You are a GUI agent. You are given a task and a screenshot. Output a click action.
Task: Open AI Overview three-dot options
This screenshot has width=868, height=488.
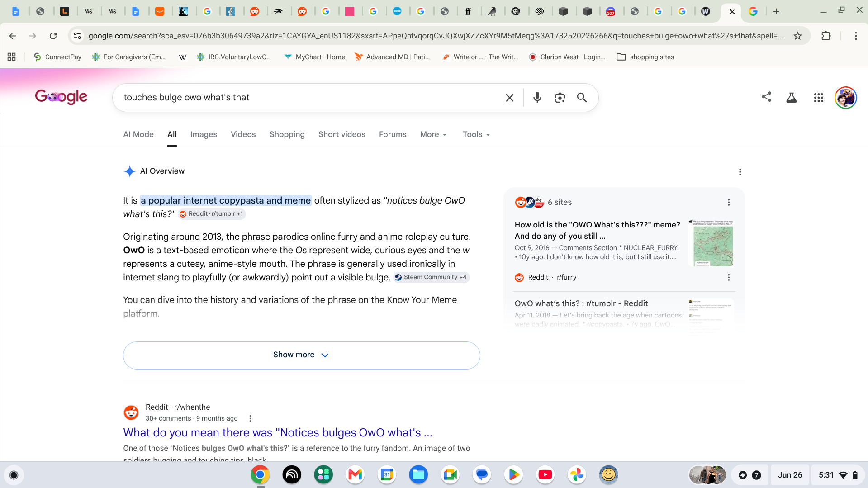pos(740,172)
